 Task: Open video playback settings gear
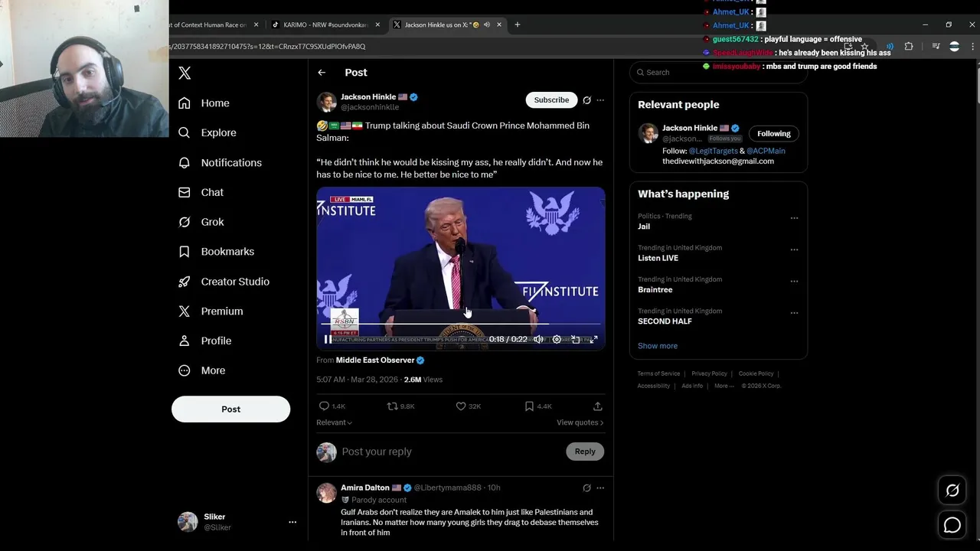(x=557, y=339)
